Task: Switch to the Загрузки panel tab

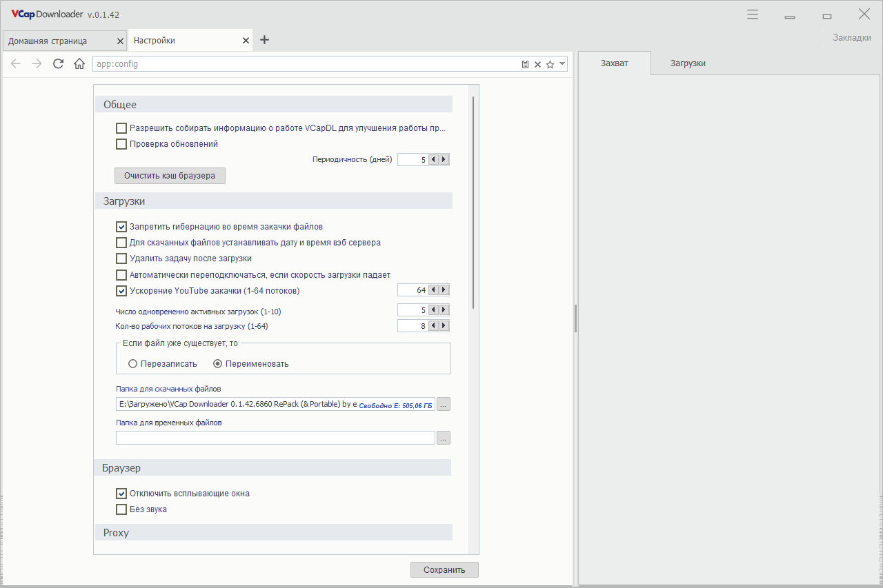Action: pyautogui.click(x=688, y=63)
